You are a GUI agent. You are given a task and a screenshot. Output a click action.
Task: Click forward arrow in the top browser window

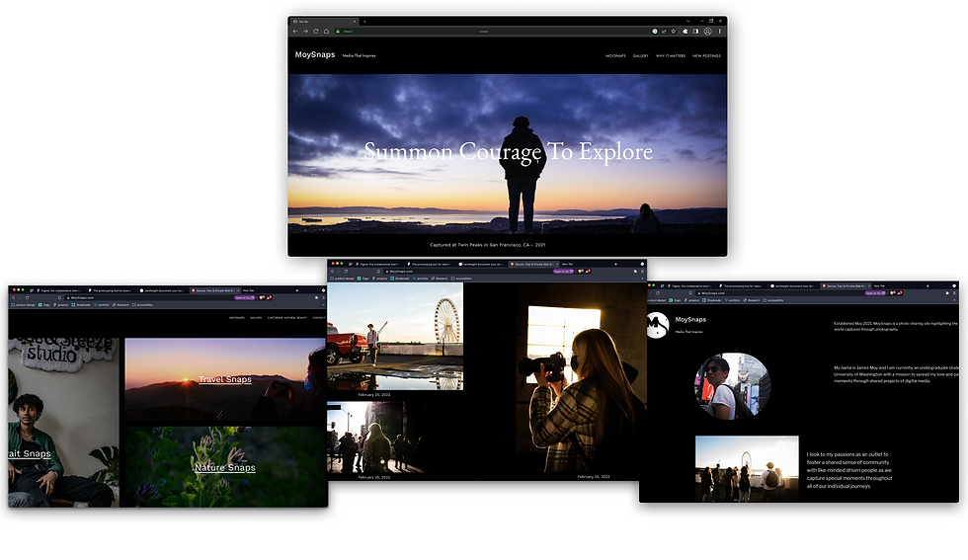pyautogui.click(x=305, y=31)
